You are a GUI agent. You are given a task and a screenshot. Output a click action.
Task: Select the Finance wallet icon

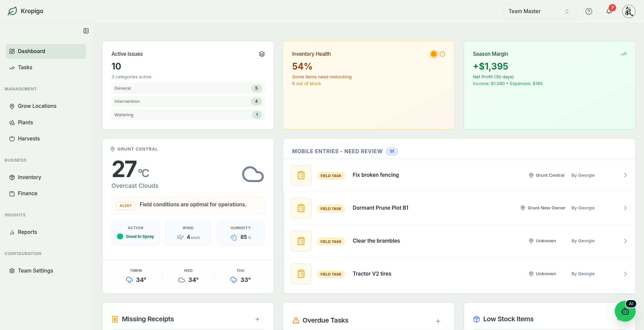click(12, 193)
